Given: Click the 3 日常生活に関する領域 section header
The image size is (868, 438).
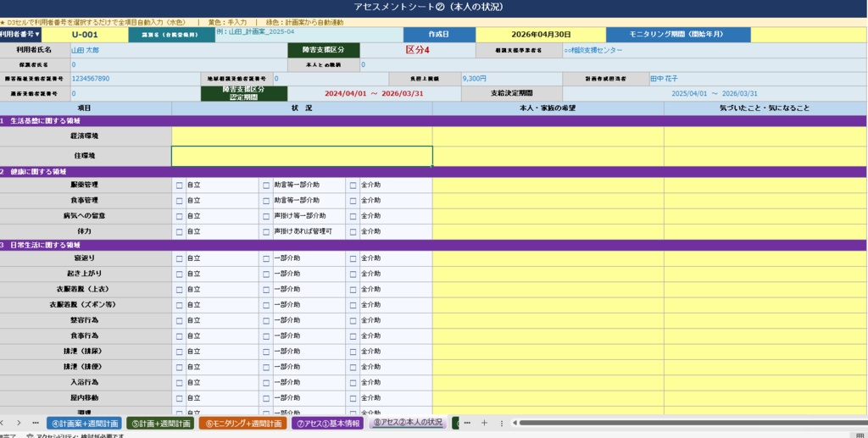Looking at the screenshot, I should [x=433, y=245].
